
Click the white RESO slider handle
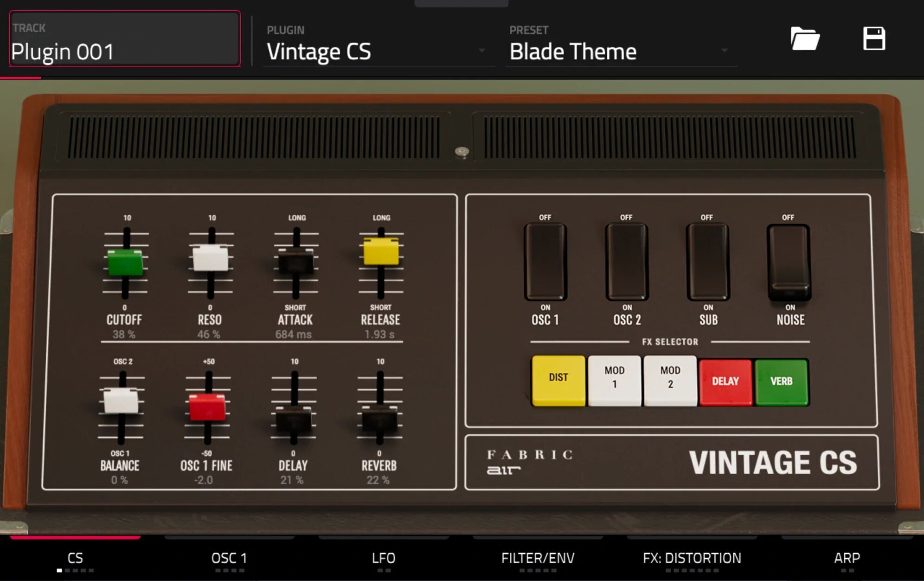[x=210, y=258]
